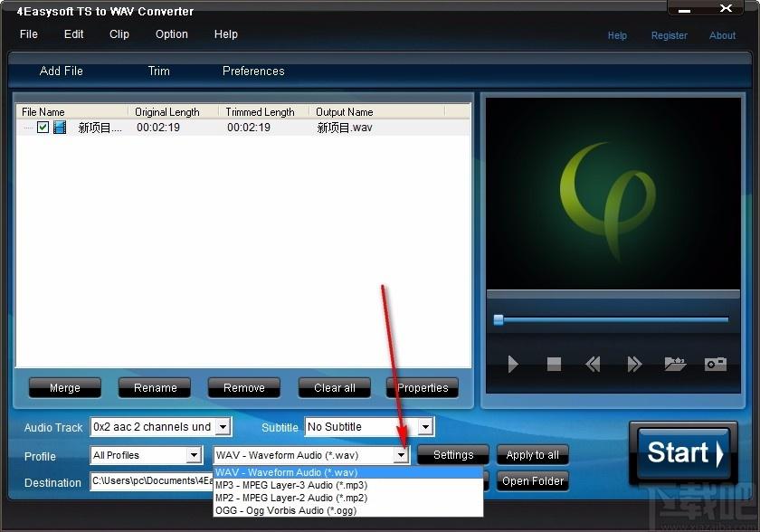Image resolution: width=760 pixels, height=532 pixels.
Task: Play the preview video
Action: pyautogui.click(x=513, y=364)
